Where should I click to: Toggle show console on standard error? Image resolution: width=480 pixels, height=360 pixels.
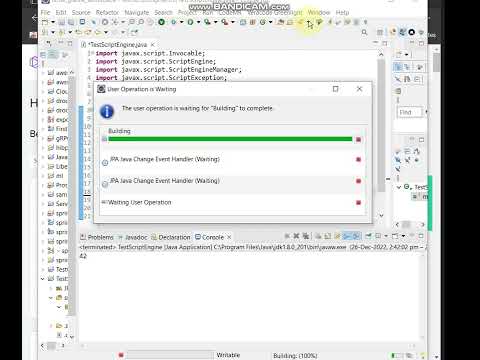tap(356, 236)
